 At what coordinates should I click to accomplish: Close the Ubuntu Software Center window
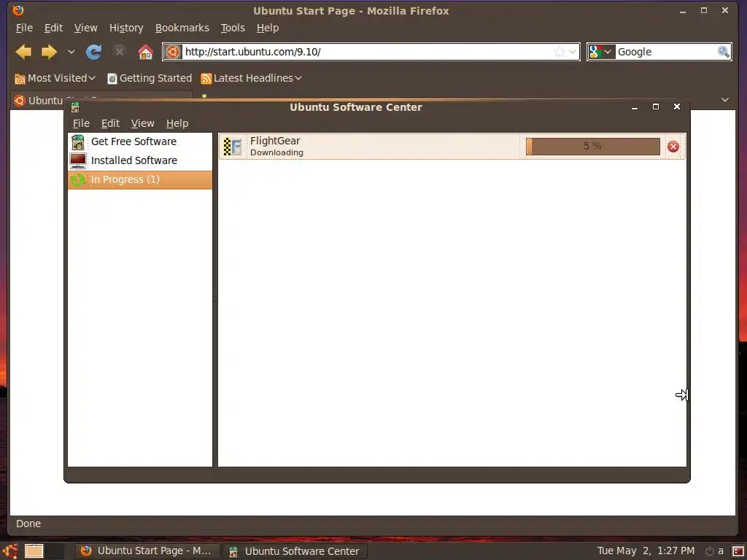tap(677, 106)
